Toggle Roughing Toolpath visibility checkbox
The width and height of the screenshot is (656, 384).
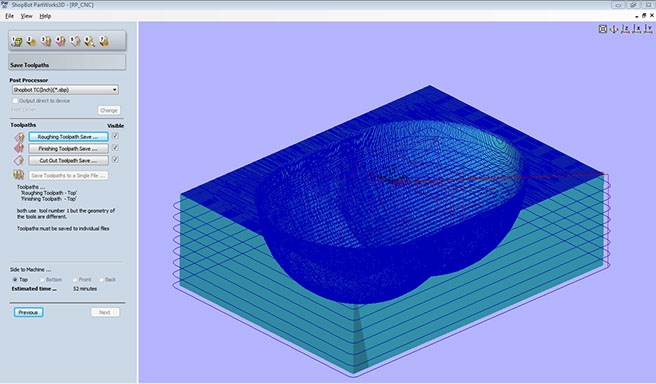[x=115, y=136]
